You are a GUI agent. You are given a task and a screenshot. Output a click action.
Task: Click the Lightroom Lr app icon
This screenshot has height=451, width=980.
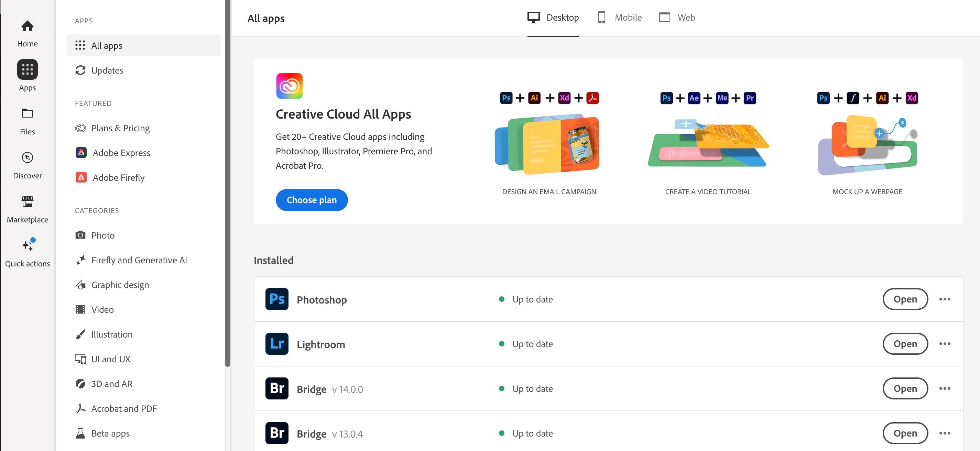pyautogui.click(x=276, y=344)
